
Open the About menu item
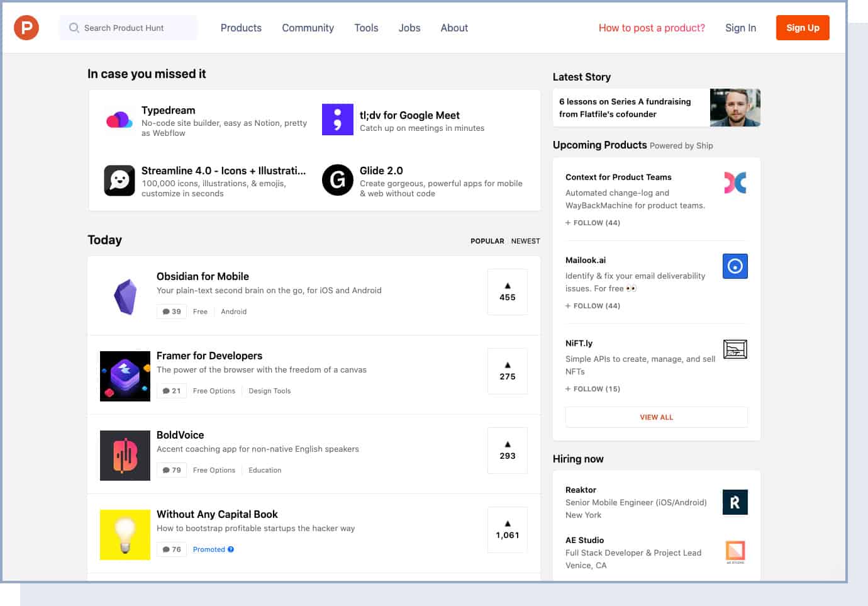(454, 28)
